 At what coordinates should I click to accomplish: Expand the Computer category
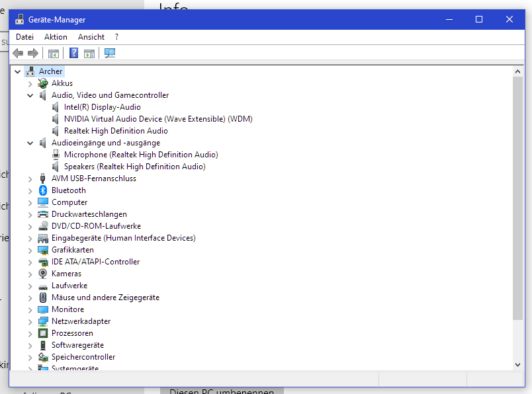[x=30, y=202]
